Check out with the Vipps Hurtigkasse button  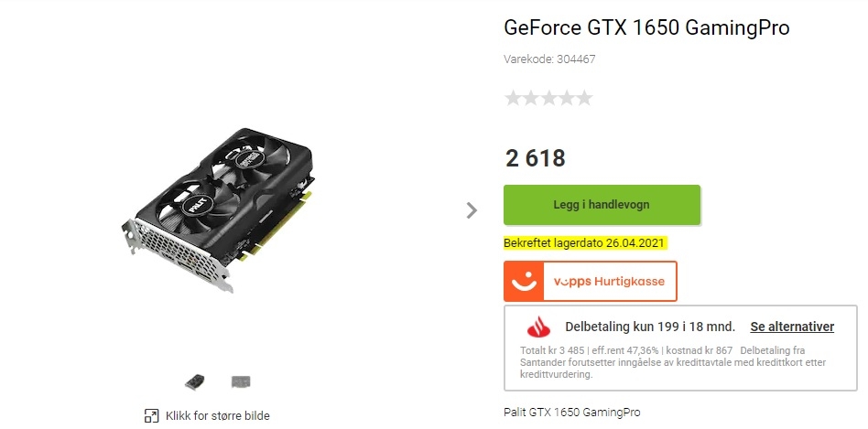[x=590, y=282]
